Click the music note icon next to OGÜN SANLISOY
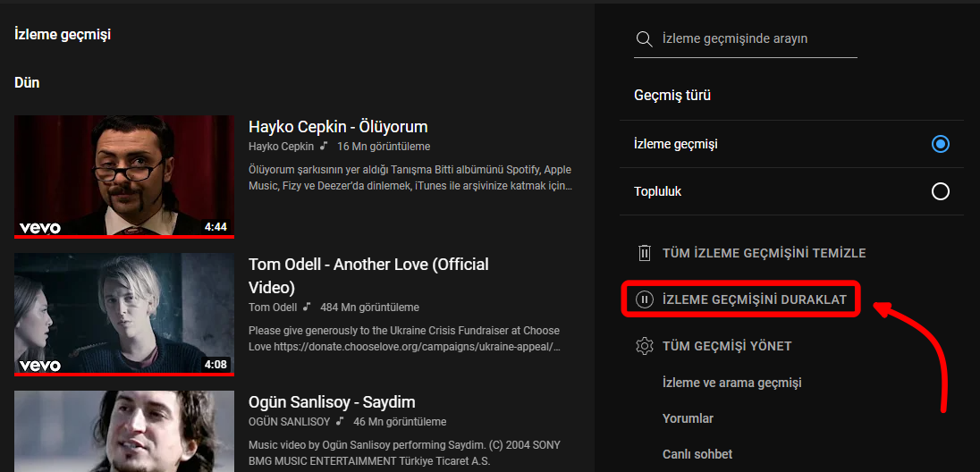 (341, 421)
